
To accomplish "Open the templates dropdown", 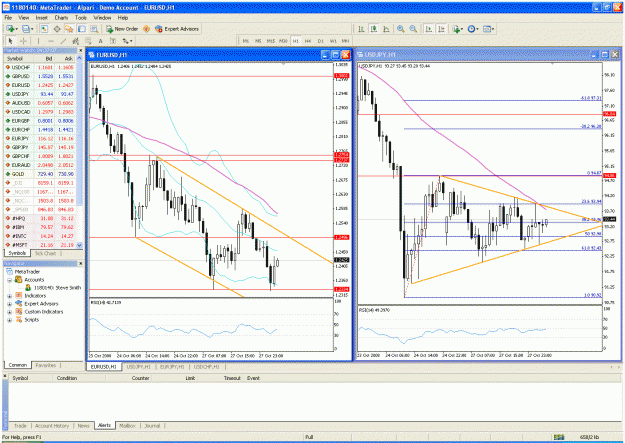I will click(488, 29).
